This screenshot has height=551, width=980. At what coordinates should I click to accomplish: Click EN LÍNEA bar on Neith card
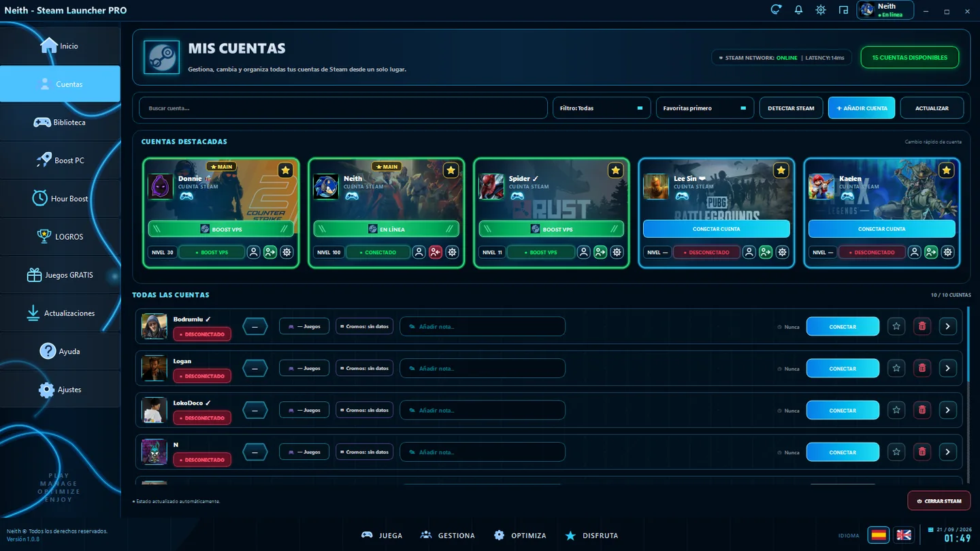point(386,229)
